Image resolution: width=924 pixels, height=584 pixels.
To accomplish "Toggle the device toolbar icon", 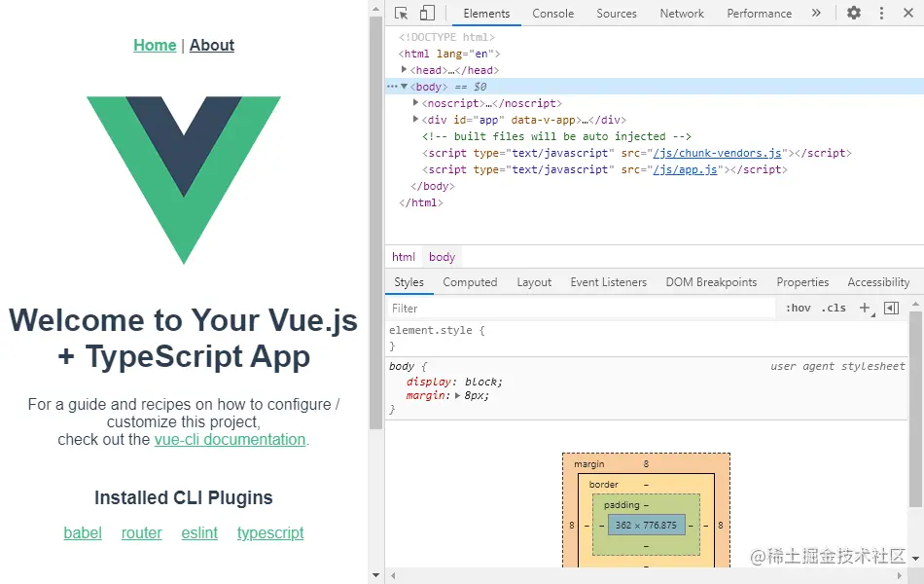I will click(x=427, y=13).
